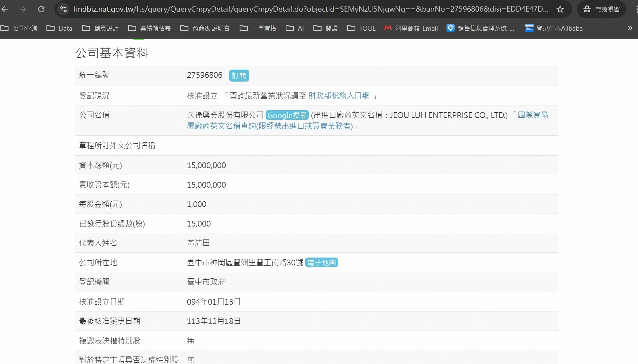Bookmark page with star icon

pos(560,9)
